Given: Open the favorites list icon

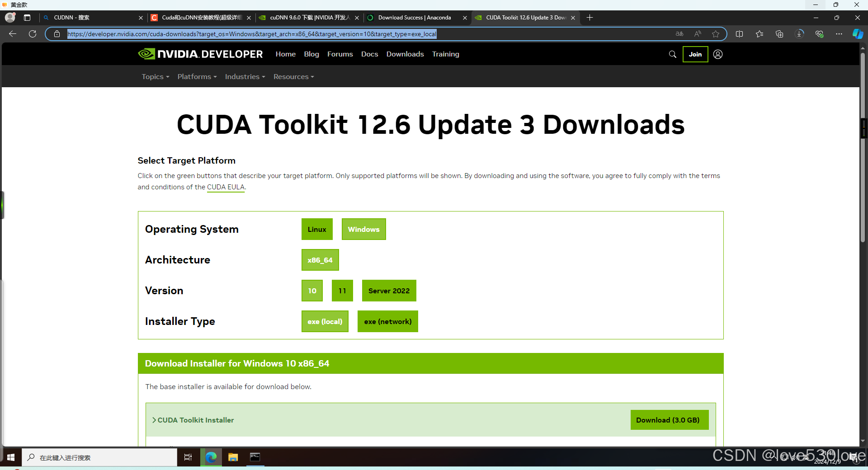Looking at the screenshot, I should (x=759, y=34).
